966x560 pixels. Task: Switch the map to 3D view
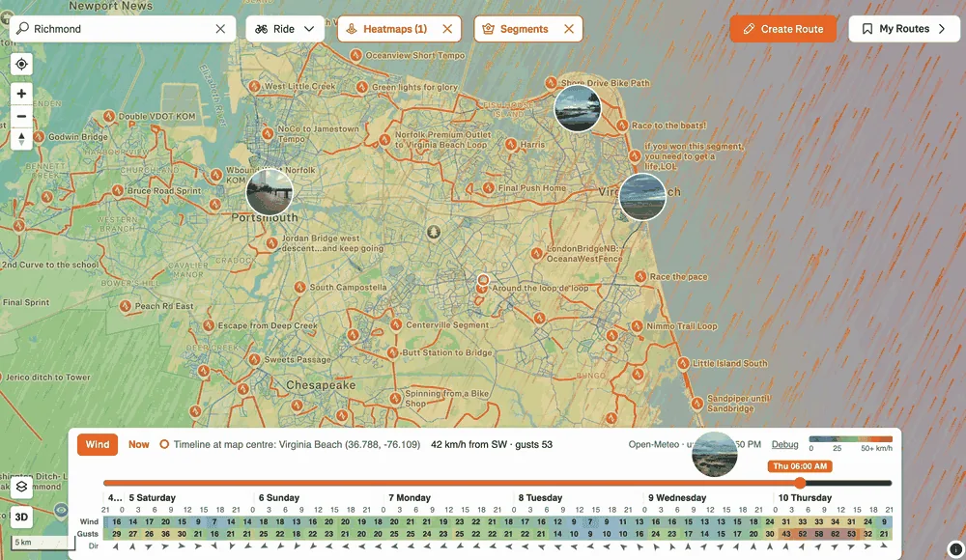[21, 517]
